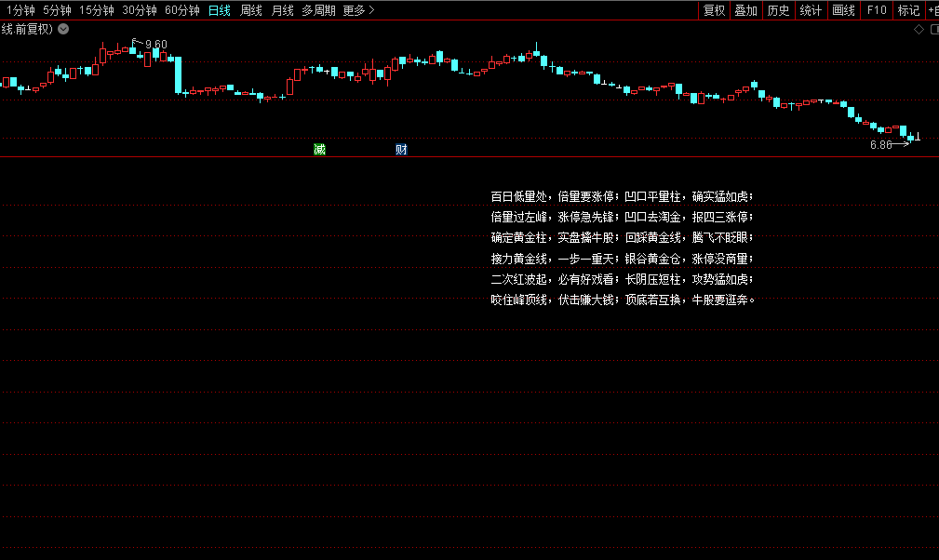Image resolution: width=939 pixels, height=560 pixels.
Task: Toggle the 历史 history view
Action: (778, 10)
